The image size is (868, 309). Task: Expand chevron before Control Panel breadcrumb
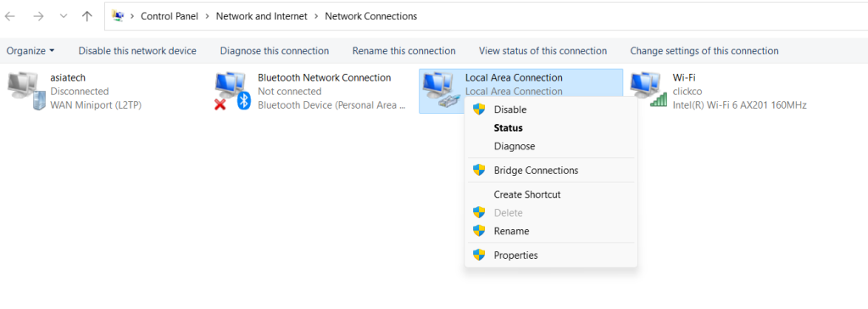click(132, 16)
